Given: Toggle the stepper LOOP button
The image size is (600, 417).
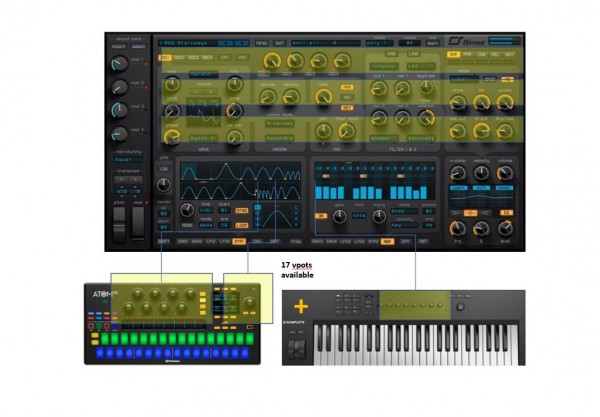Looking at the screenshot, I should pyautogui.click(x=241, y=225).
